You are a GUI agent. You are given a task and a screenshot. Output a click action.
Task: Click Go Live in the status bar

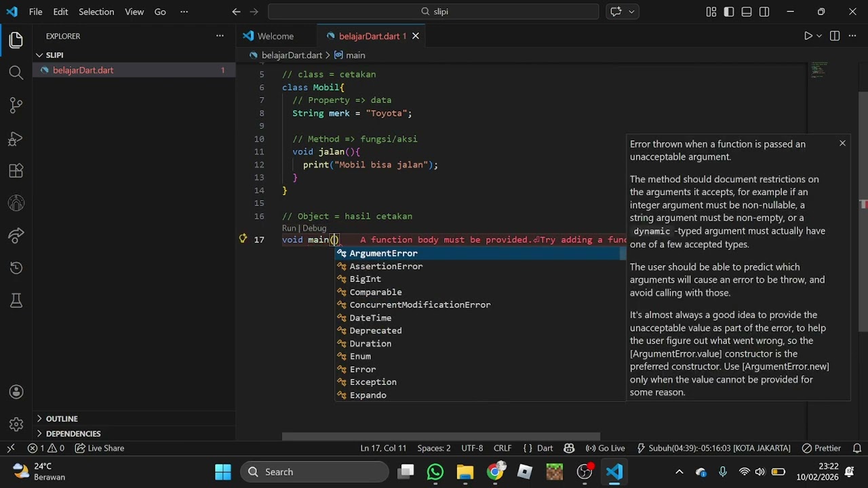click(605, 448)
